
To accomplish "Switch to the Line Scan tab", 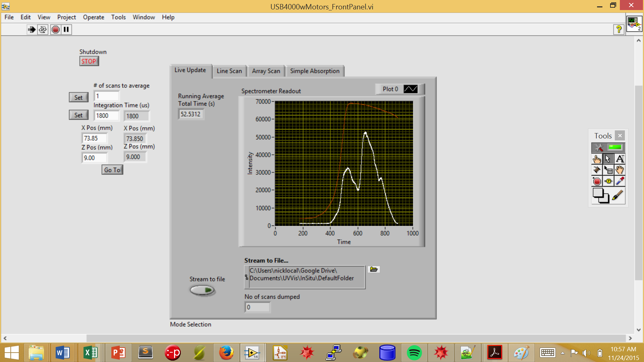I will tap(229, 71).
